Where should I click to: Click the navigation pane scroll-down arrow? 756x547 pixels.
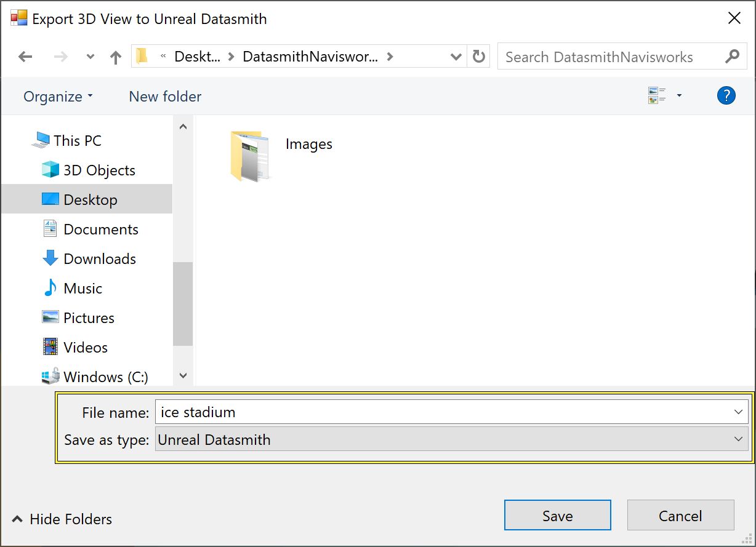pos(183,375)
